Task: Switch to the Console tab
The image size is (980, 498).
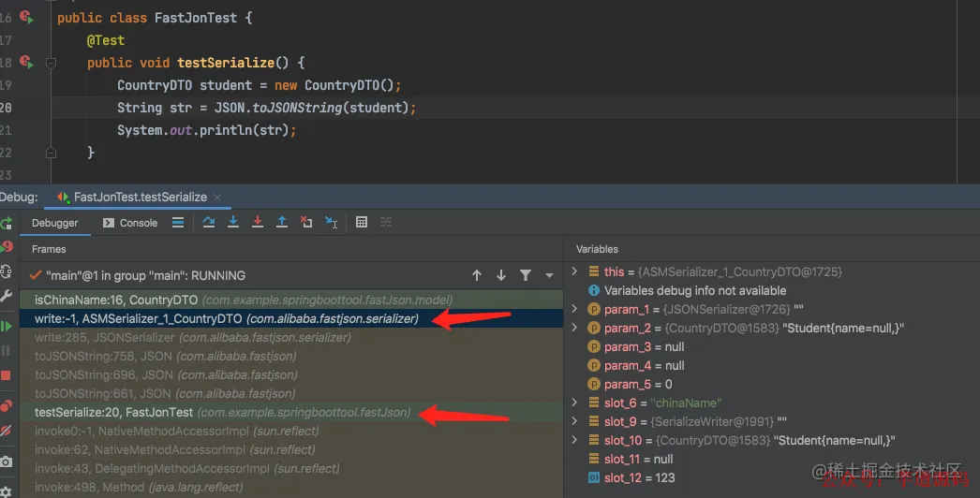Action: pyautogui.click(x=130, y=223)
